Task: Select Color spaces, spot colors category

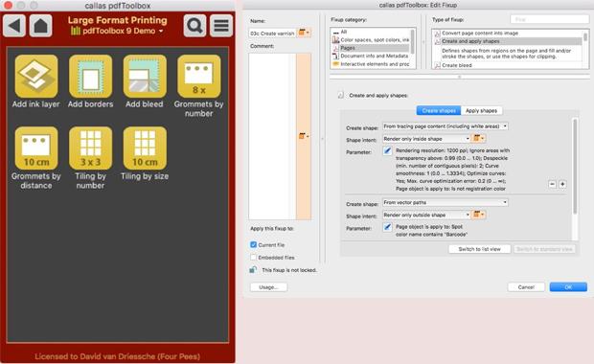Action: pyautogui.click(x=371, y=40)
